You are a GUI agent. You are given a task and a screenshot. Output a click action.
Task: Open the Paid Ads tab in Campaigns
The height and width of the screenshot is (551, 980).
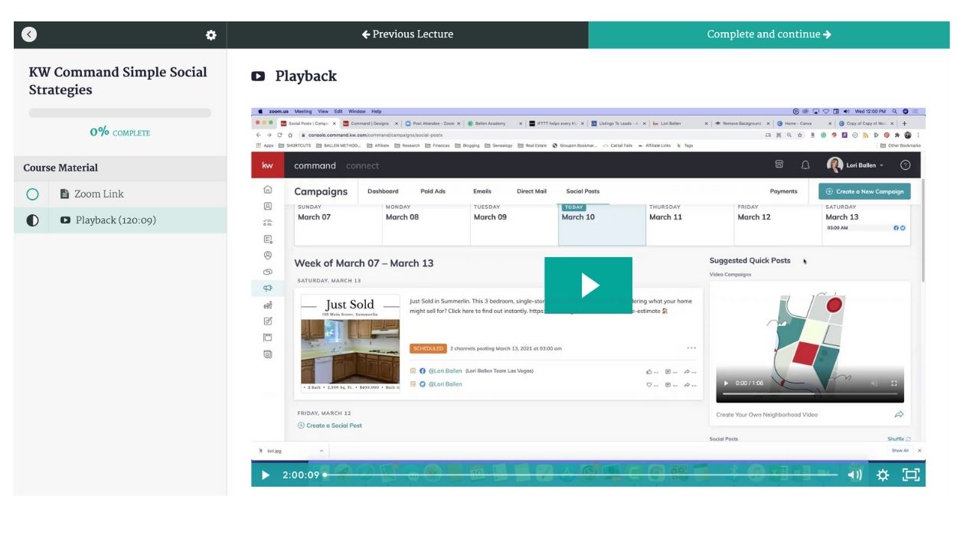point(433,191)
